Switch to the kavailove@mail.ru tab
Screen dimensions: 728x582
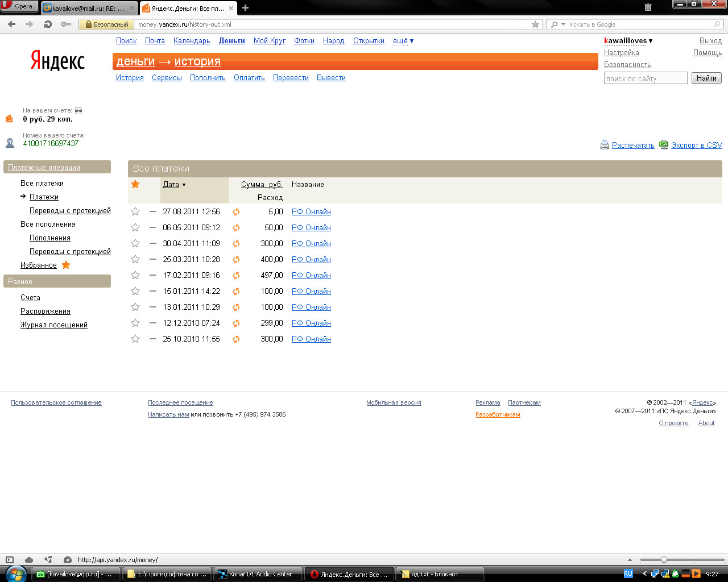coord(89,8)
